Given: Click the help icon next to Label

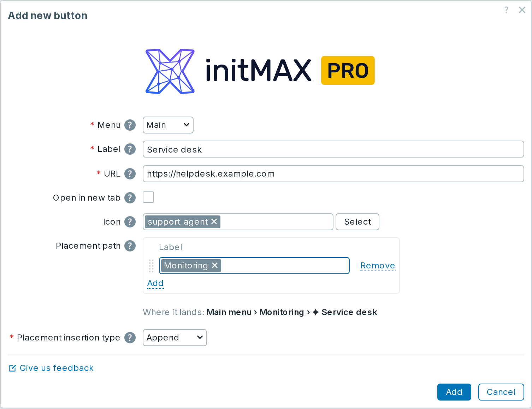Looking at the screenshot, I should (130, 149).
